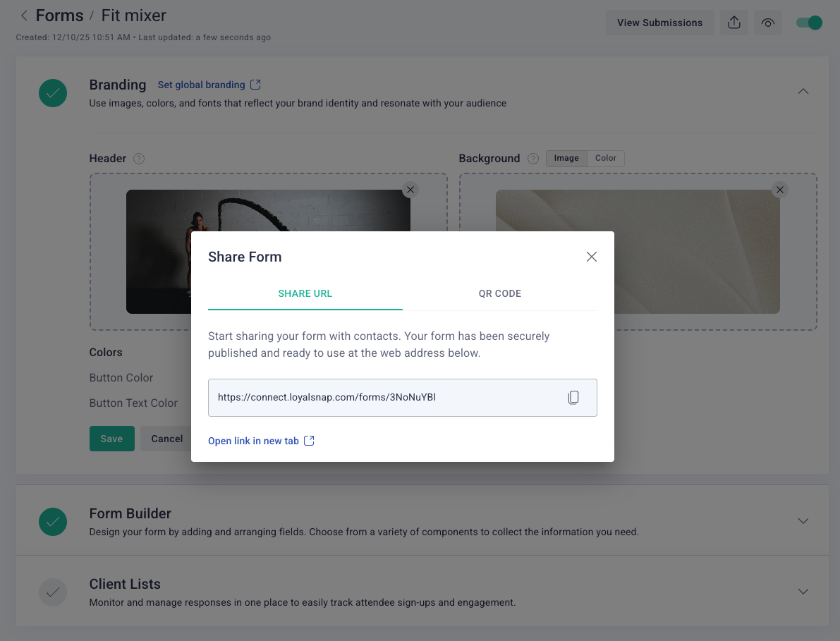Click the Header help question icon

click(x=139, y=159)
